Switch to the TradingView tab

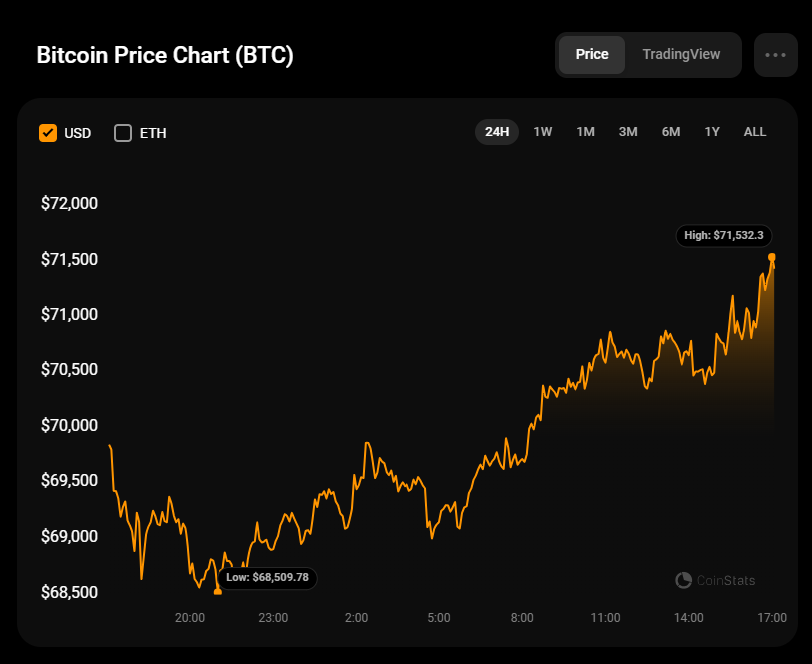681,55
